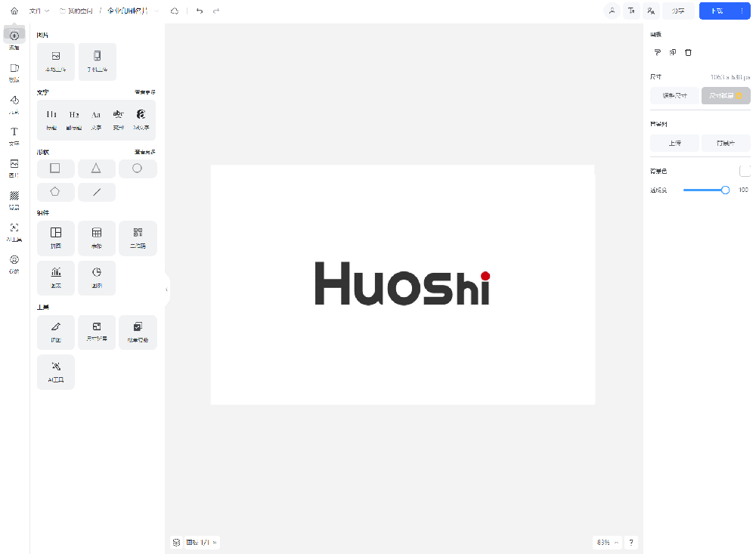Undo the last action
The width and height of the screenshot is (756, 554).
tap(200, 11)
